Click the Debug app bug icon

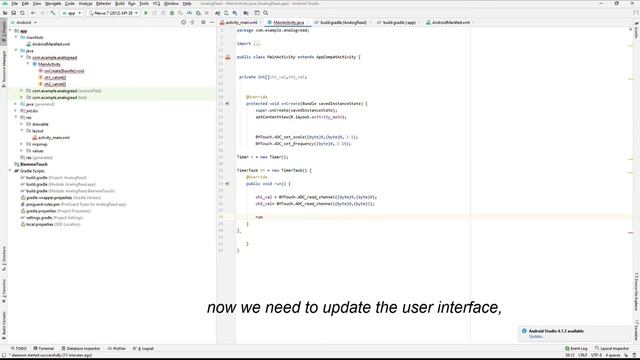[x=172, y=13]
